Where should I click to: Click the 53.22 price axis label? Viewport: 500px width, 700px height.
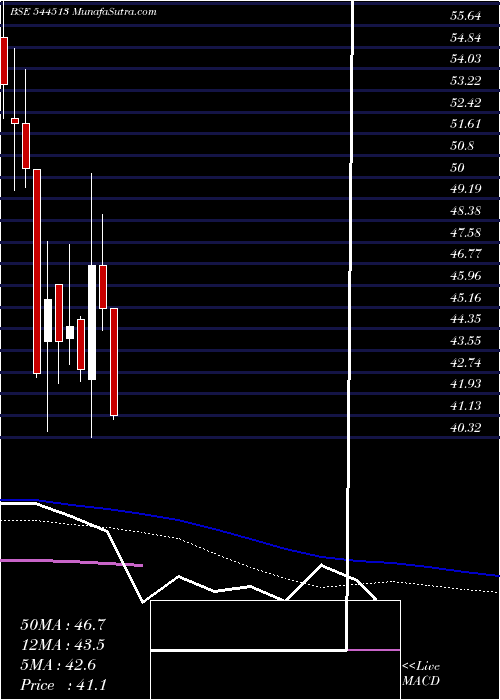(466, 81)
